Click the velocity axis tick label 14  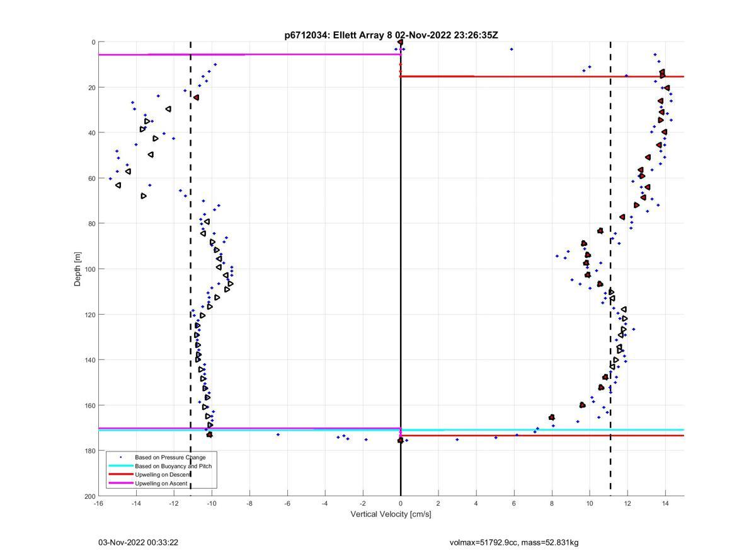(x=665, y=503)
